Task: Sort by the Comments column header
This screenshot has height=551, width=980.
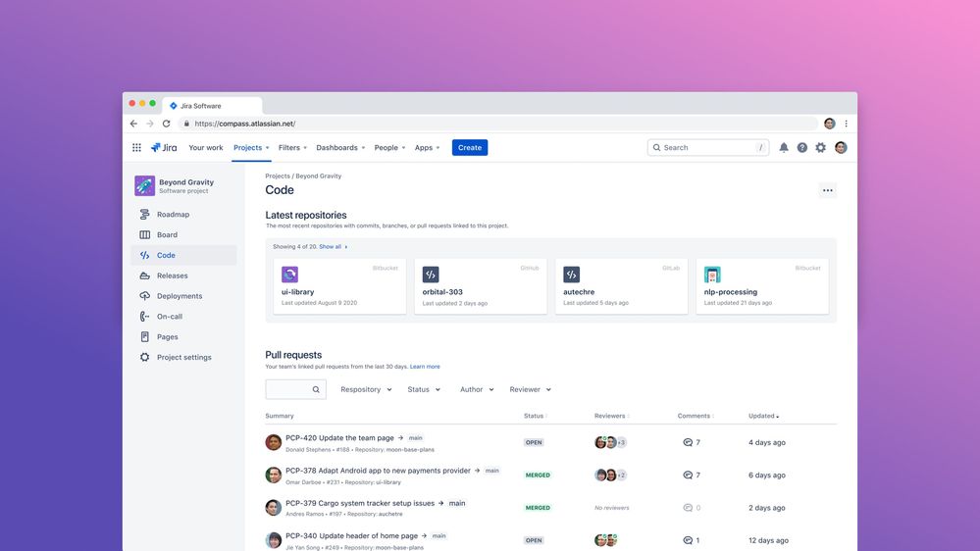Action: pyautogui.click(x=696, y=416)
